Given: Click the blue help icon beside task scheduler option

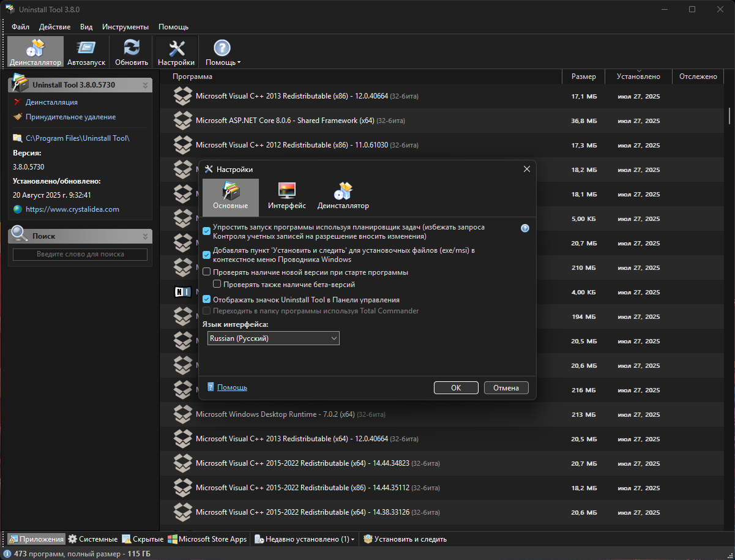Looking at the screenshot, I should (x=525, y=228).
